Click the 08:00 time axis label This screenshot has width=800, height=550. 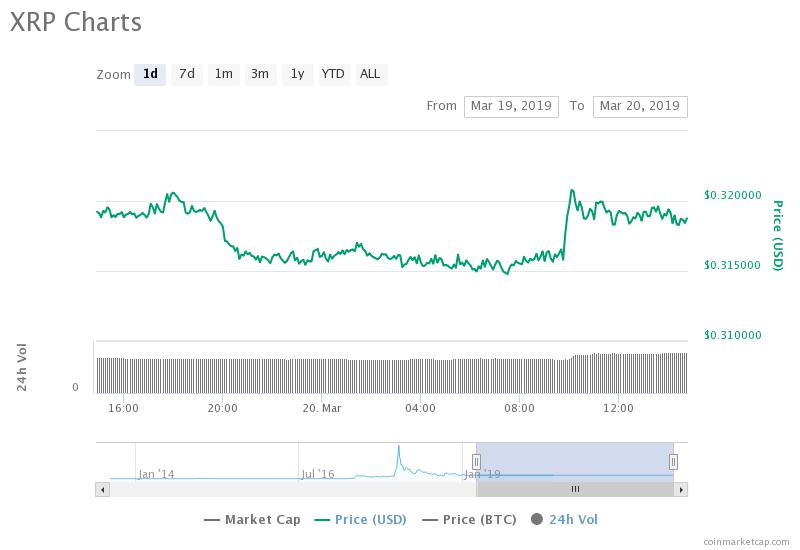click(519, 409)
